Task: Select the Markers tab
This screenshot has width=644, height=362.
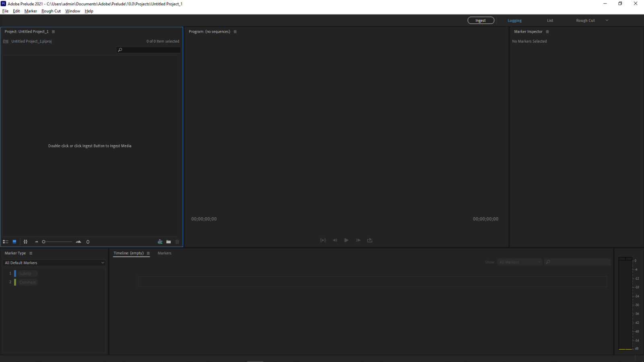Action: [164, 253]
